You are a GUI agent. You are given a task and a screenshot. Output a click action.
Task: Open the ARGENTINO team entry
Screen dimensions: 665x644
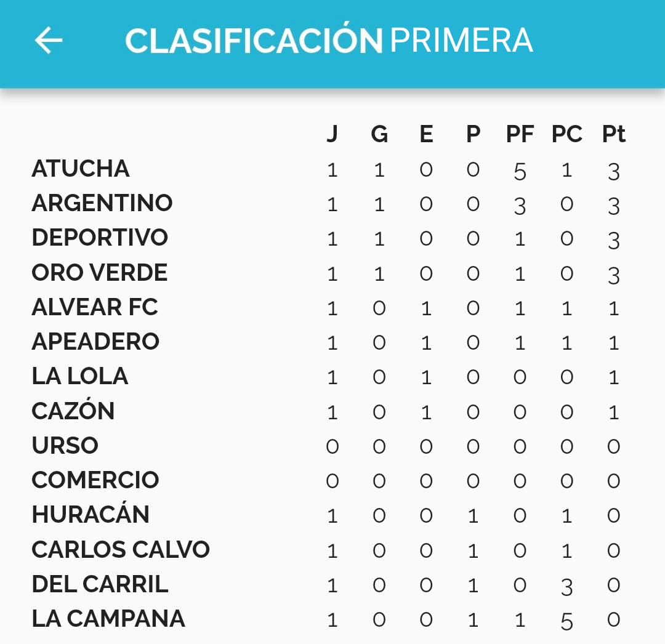pyautogui.click(x=102, y=203)
